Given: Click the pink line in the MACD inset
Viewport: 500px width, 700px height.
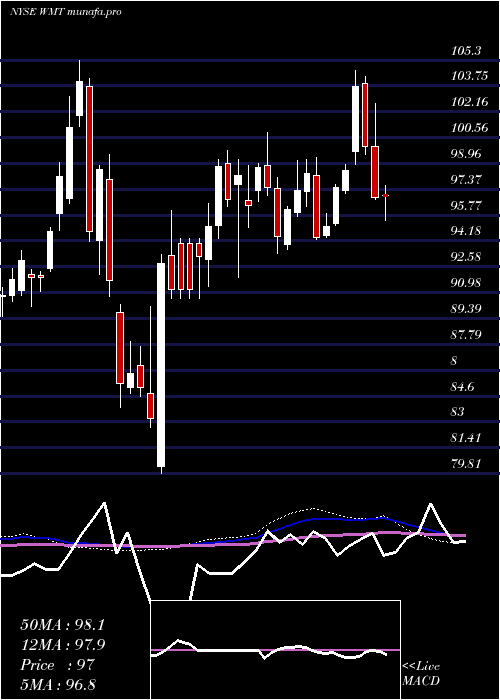Looking at the screenshot, I should [275, 650].
